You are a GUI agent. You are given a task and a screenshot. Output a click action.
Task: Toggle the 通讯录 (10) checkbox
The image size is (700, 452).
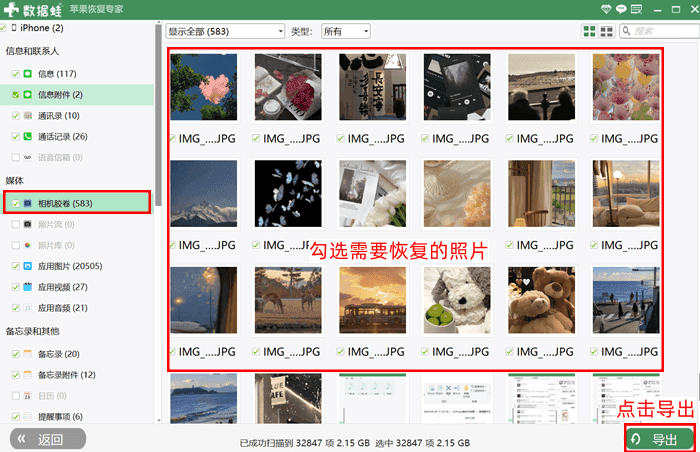tap(15, 115)
